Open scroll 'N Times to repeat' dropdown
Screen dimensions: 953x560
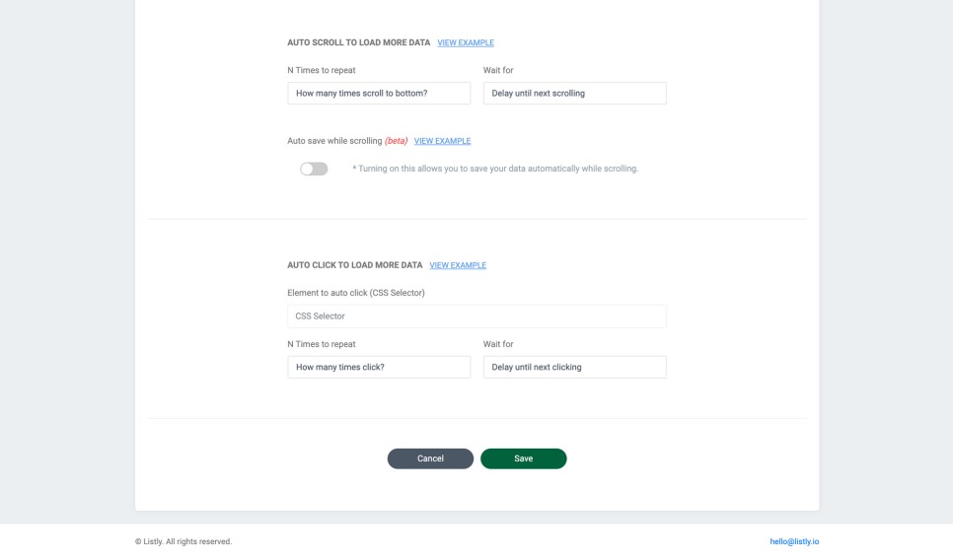[379, 94]
